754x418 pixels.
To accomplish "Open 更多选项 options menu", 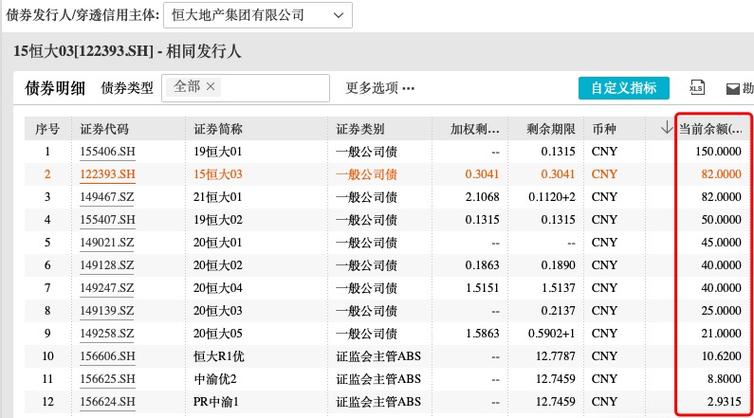I will [x=380, y=88].
